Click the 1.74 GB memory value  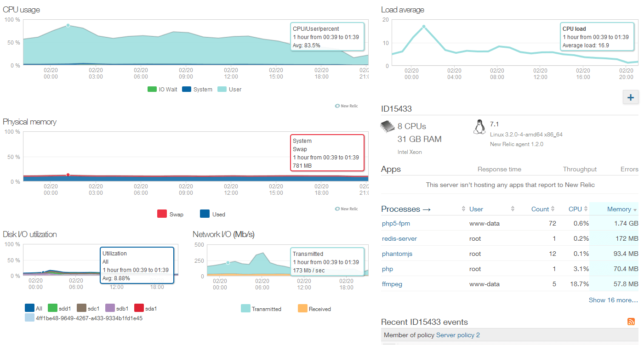627,224
